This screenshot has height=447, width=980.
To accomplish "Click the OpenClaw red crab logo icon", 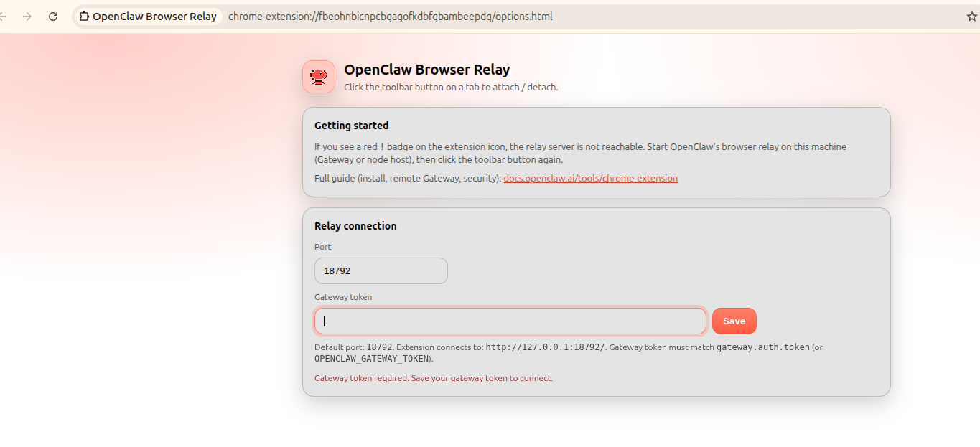I will point(319,77).
